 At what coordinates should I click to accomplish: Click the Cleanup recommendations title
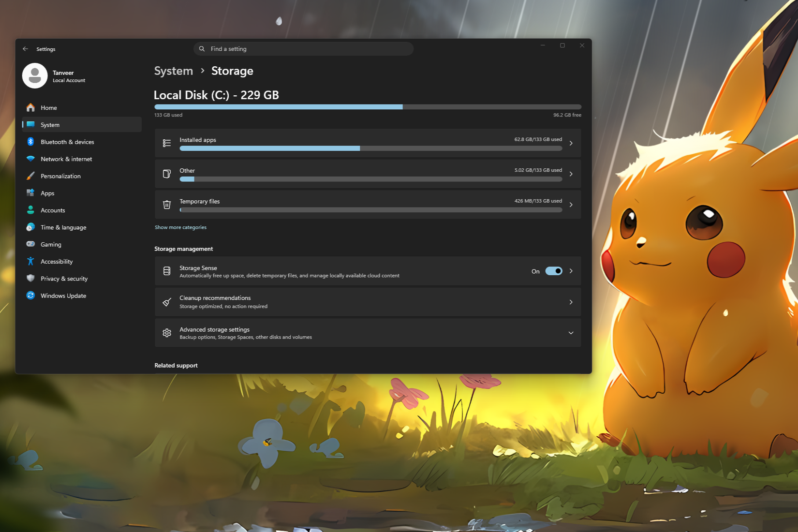point(215,298)
